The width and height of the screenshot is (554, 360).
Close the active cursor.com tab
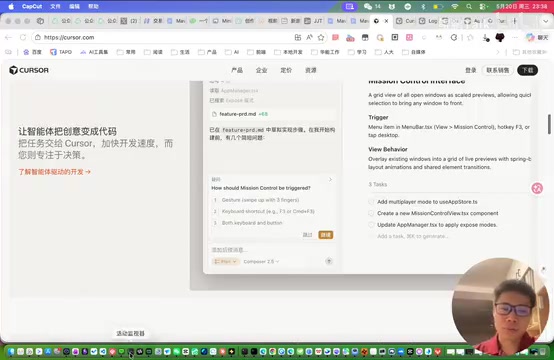[386, 21]
